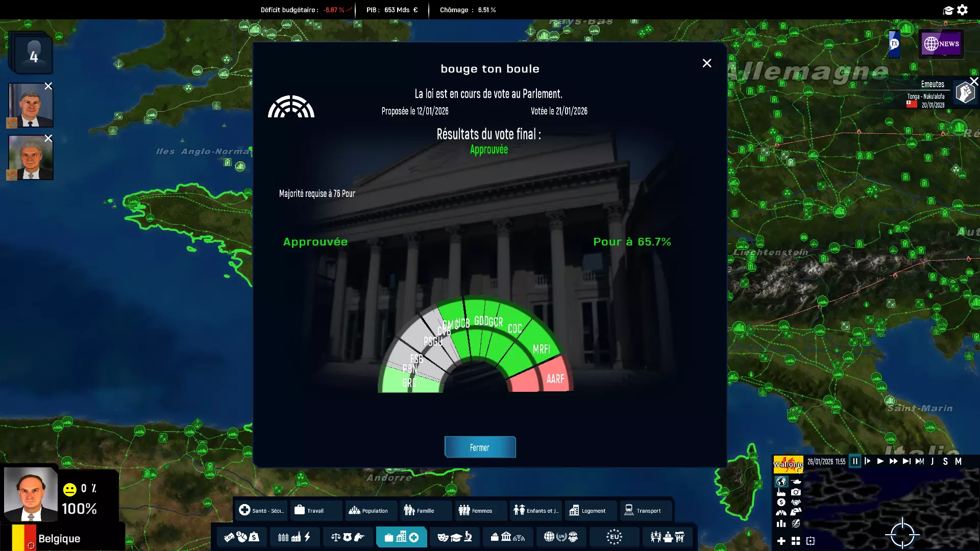This screenshot has height=551, width=980.
Task: Expand the European Union menu
Action: 614,537
